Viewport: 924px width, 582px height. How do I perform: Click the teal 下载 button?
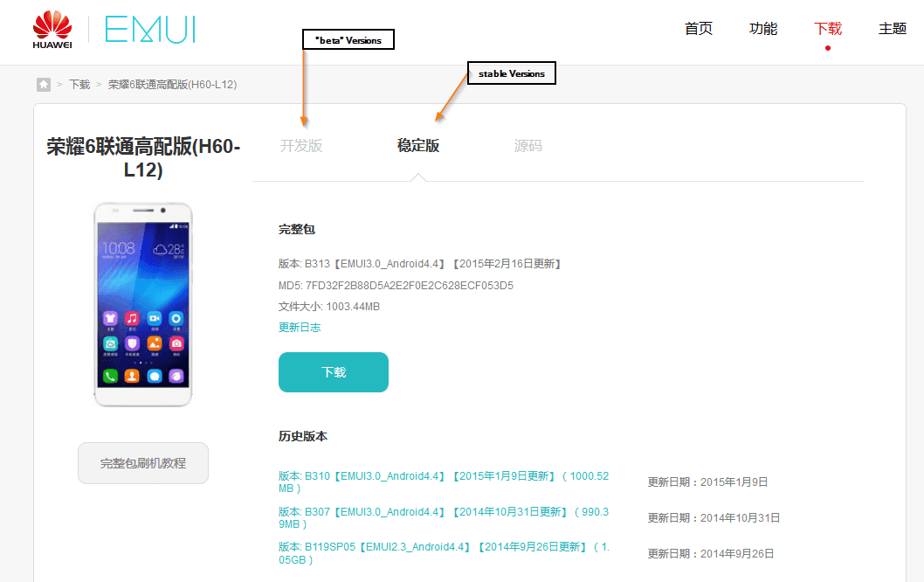[334, 372]
